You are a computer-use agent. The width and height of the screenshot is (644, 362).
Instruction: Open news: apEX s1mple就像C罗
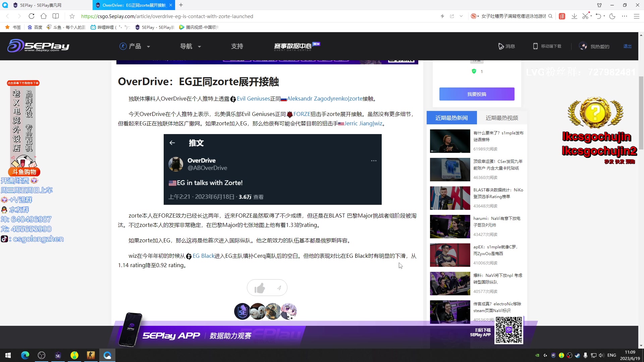(x=496, y=250)
